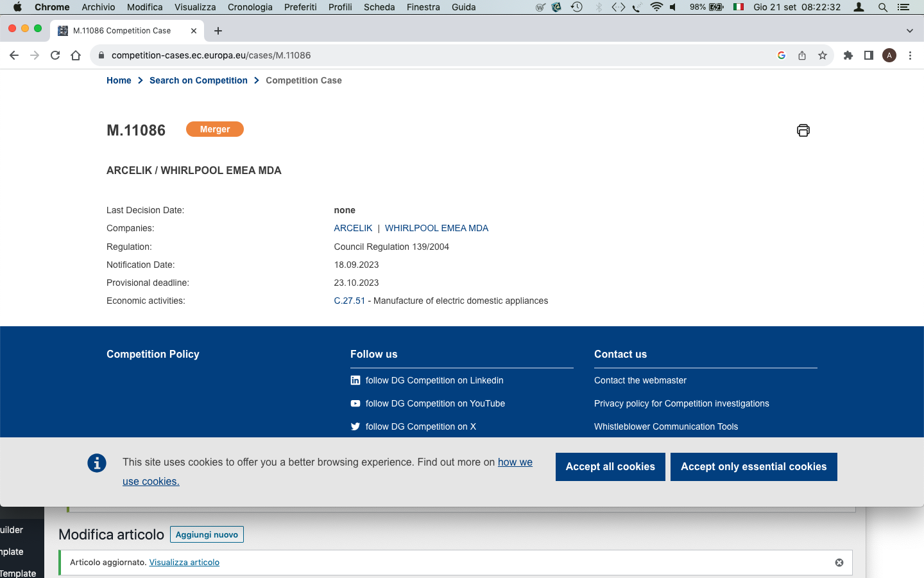
Task: Click the Merger badge
Action: (215, 129)
